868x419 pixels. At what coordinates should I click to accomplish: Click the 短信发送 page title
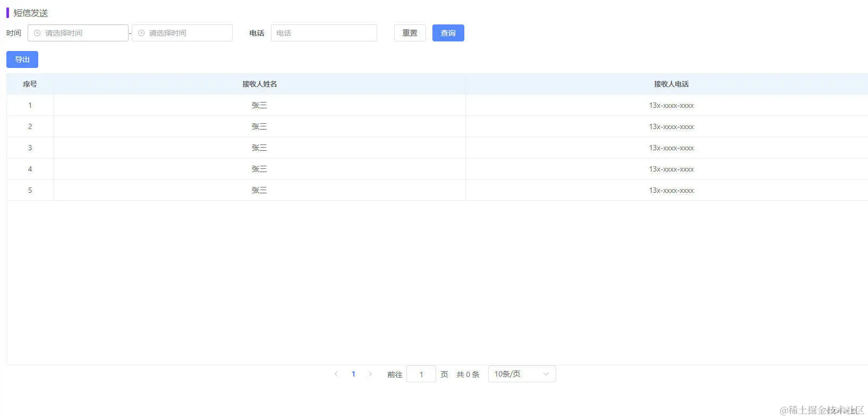(31, 13)
